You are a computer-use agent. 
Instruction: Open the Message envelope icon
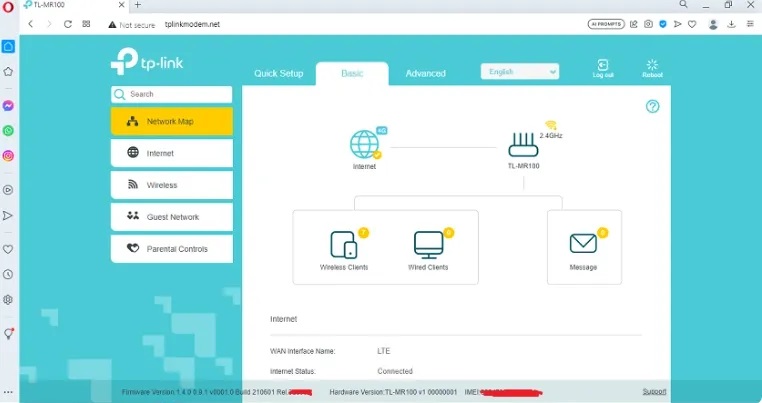pos(583,243)
